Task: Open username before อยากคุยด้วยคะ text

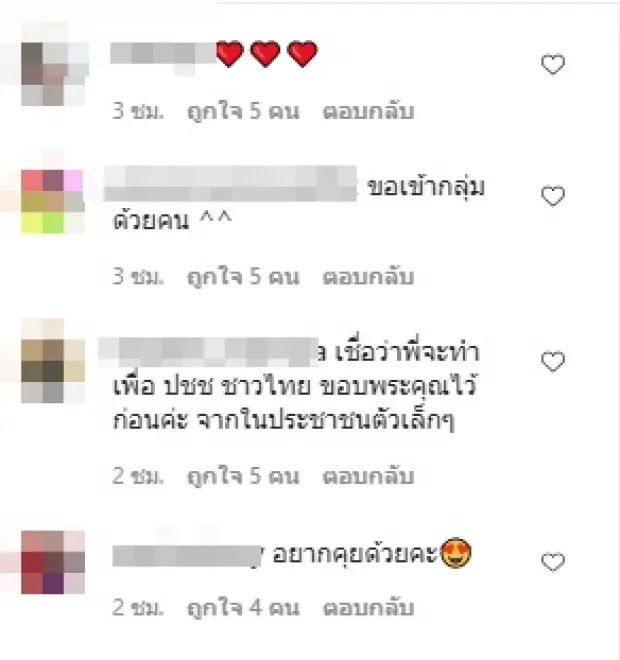Action: [x=188, y=556]
